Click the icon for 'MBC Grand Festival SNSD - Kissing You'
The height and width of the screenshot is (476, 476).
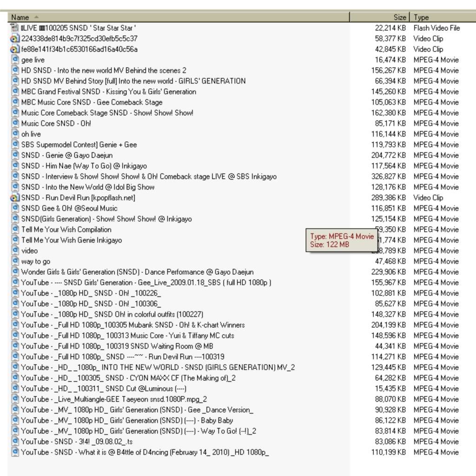coord(15,92)
